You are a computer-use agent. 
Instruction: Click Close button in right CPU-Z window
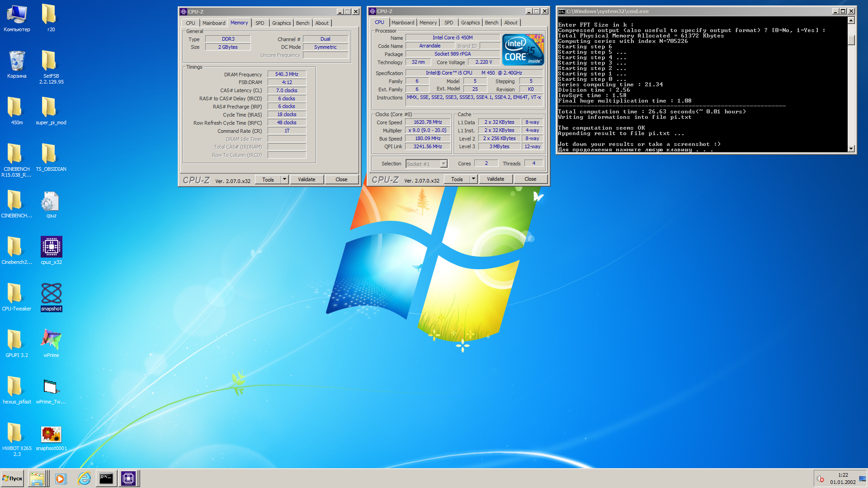[530, 179]
